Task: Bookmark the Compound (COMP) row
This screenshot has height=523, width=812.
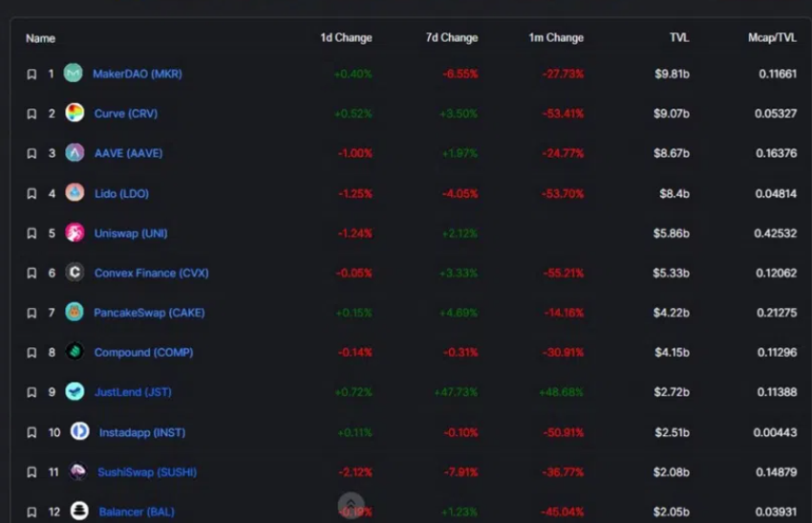Action: pos(32,353)
